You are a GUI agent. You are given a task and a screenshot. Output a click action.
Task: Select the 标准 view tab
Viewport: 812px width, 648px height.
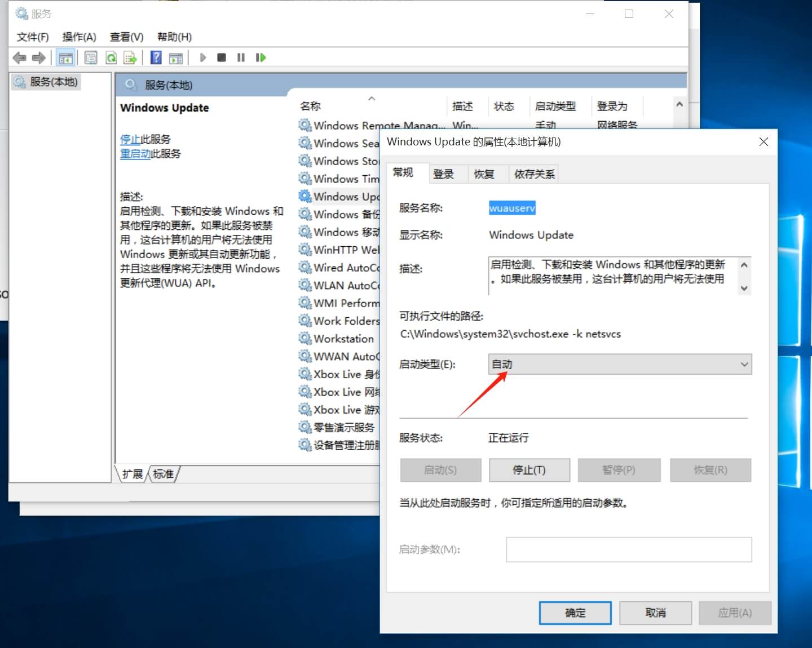(x=164, y=474)
